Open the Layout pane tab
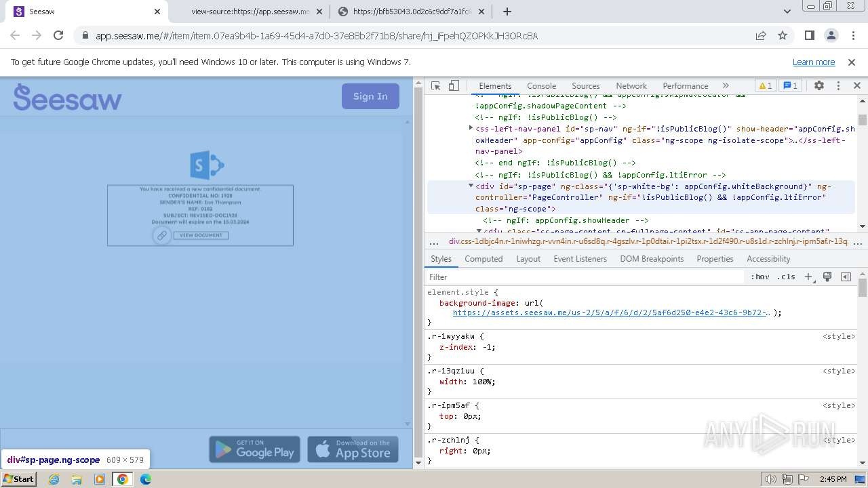The image size is (868, 488). point(528,259)
